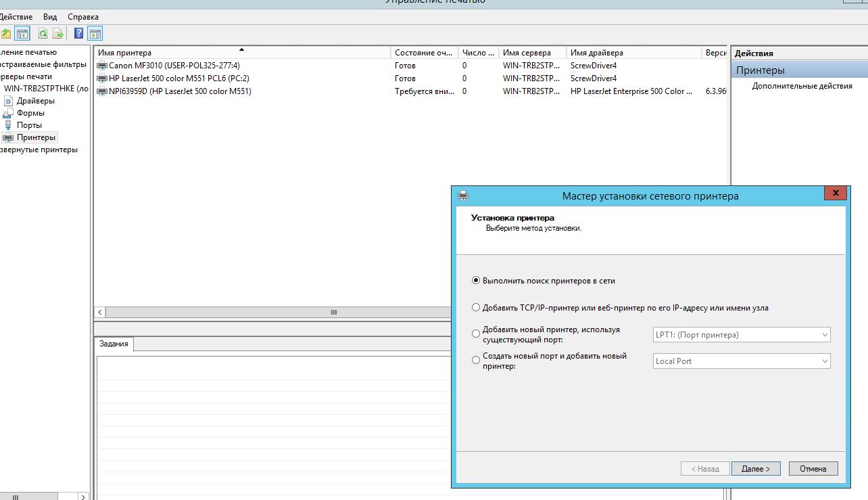
Task: Select 'Выполнить поиск принтеров в сети' radio button
Action: click(476, 280)
